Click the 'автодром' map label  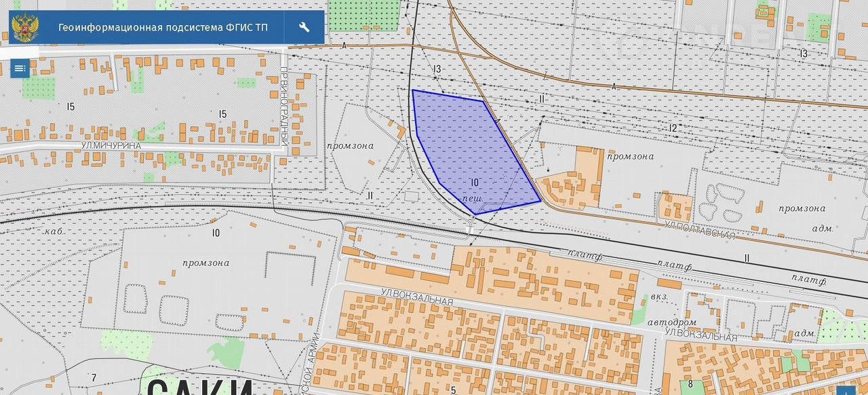pos(671,322)
